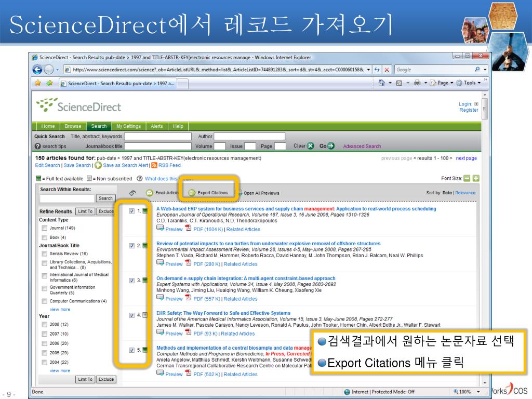Open the Tools menu dropdown
The width and height of the screenshot is (532, 399).
coord(470,83)
